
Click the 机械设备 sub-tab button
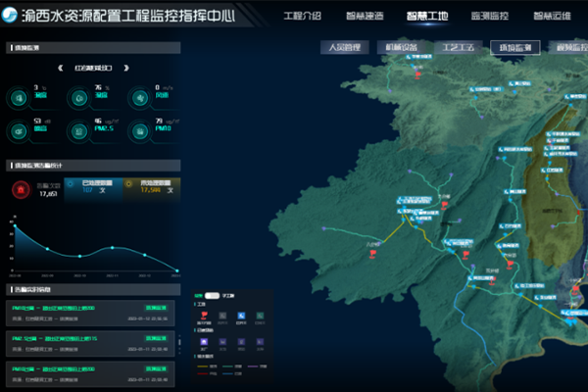(402, 47)
